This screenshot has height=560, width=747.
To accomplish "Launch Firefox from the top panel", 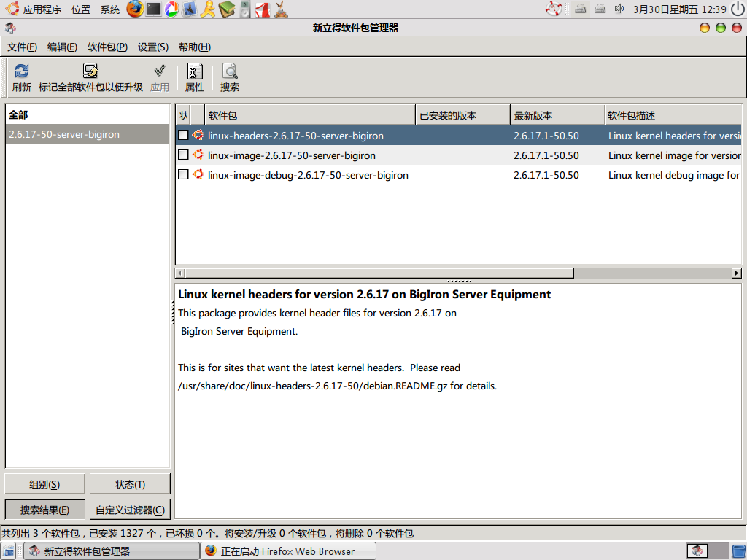I will coord(135,9).
